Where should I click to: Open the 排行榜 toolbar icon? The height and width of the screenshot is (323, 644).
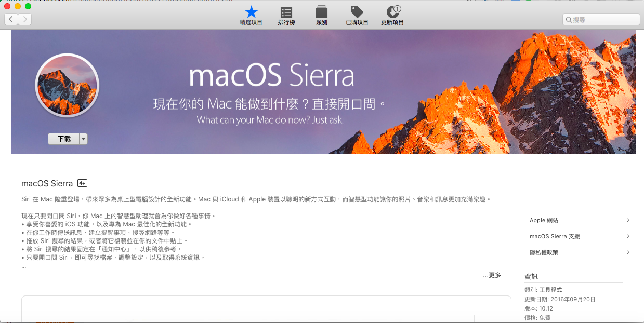286,11
